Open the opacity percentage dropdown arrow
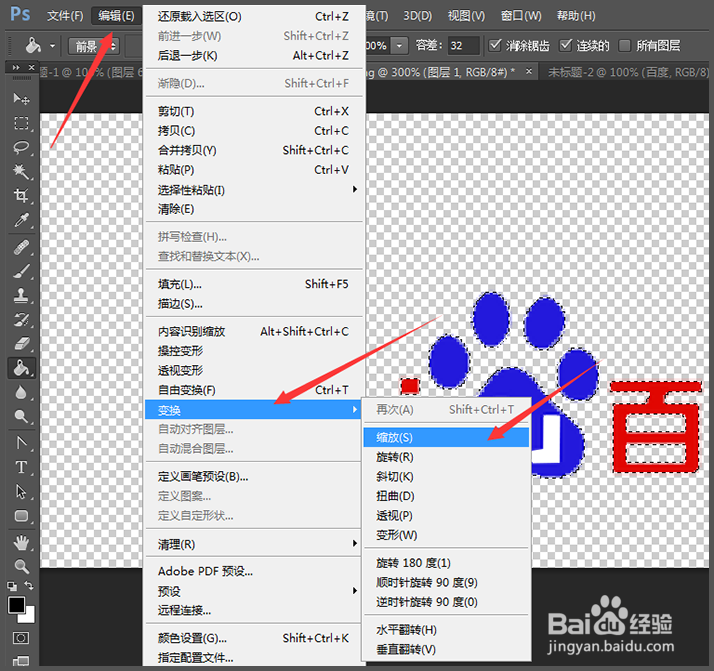714x671 pixels. pos(399,46)
